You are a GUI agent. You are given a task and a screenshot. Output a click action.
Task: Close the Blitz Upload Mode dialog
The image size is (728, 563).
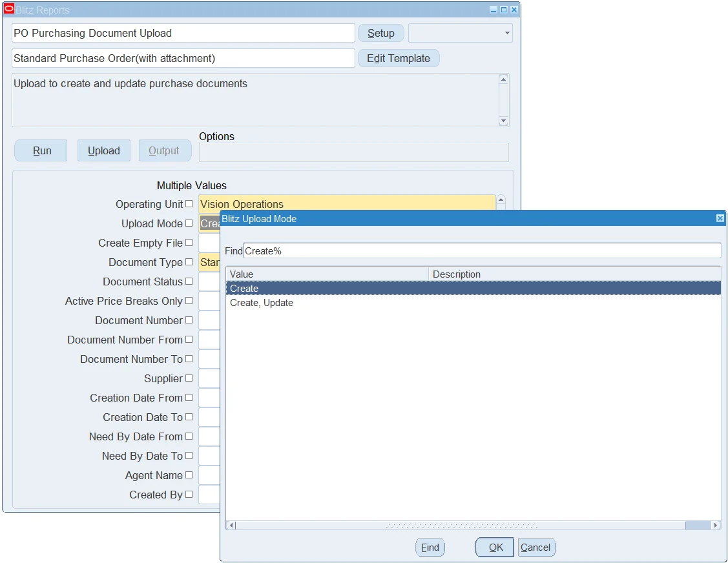click(720, 218)
